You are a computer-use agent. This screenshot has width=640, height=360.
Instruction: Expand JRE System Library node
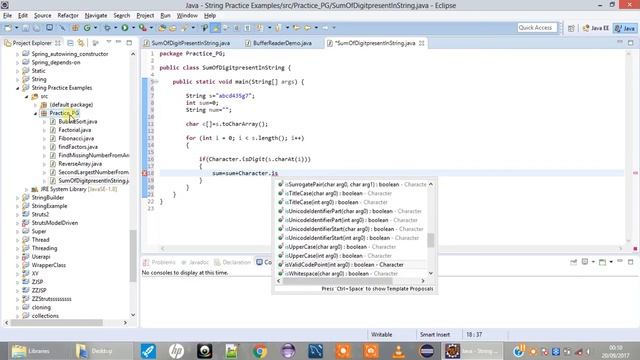point(27,189)
